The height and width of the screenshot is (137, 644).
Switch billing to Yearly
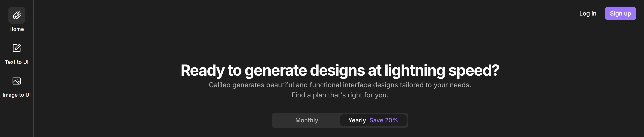[357, 120]
